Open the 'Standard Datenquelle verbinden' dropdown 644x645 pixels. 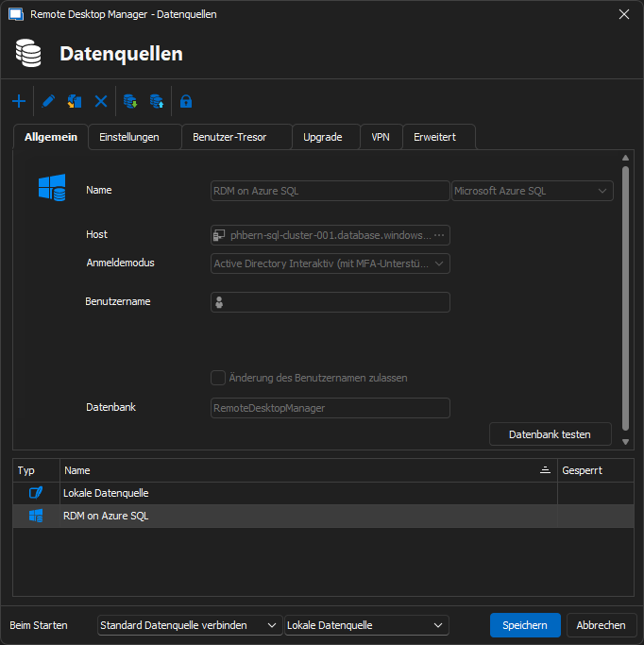190,625
